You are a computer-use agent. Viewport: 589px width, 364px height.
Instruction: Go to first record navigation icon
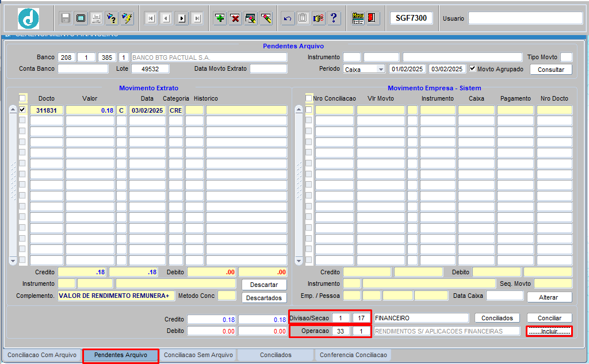[151, 18]
